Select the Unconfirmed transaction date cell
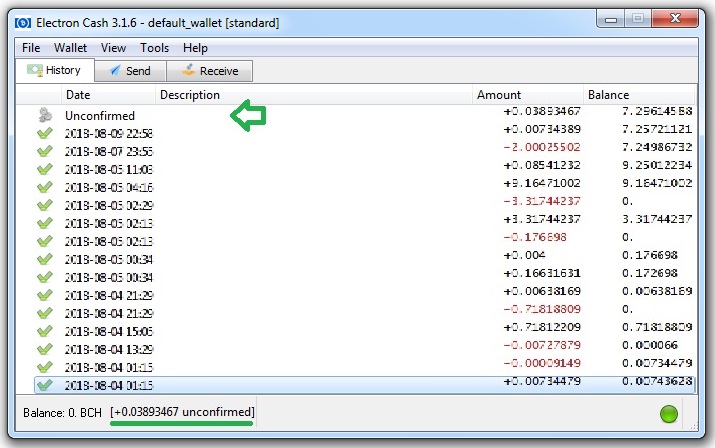Screen dimensions: 715x448 pos(100,115)
